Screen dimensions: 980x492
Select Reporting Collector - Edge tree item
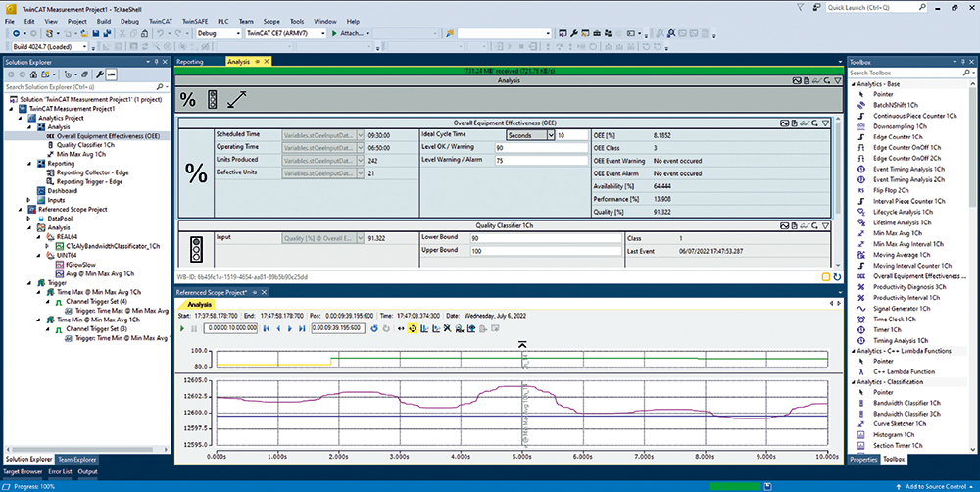[92, 172]
